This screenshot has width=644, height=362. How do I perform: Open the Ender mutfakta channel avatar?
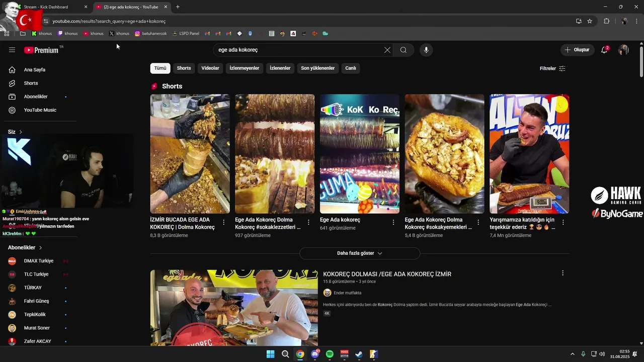click(327, 293)
